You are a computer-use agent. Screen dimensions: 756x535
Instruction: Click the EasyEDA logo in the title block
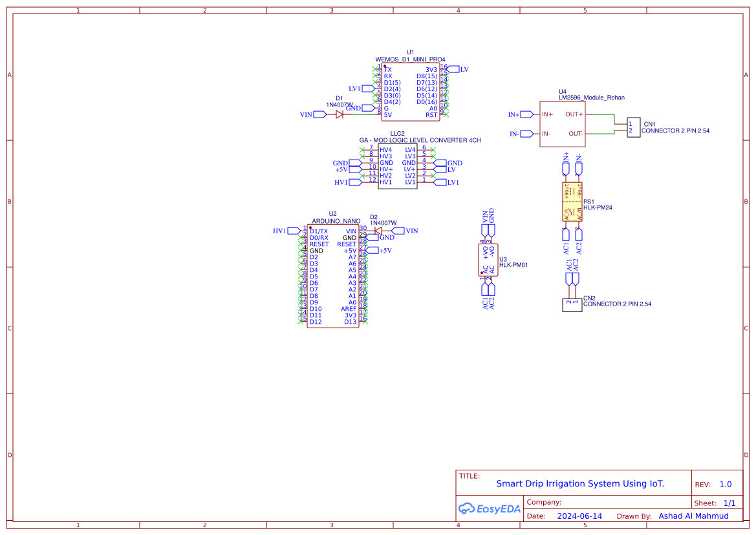click(x=490, y=509)
